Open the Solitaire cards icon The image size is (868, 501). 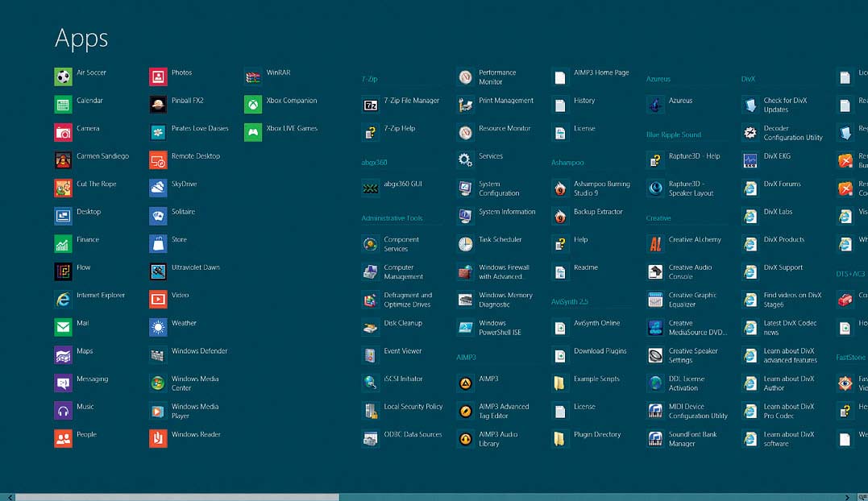[x=158, y=216]
